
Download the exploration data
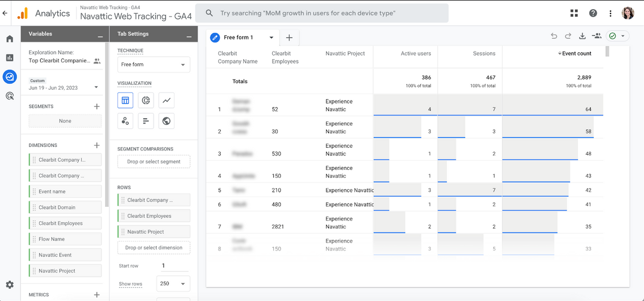[x=582, y=36]
